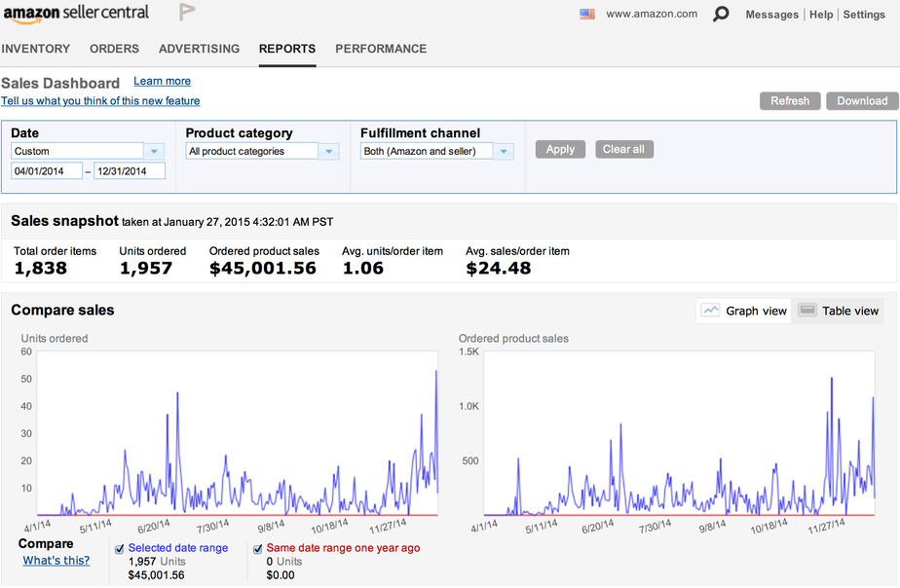Go to the Advertising tab

[x=199, y=49]
